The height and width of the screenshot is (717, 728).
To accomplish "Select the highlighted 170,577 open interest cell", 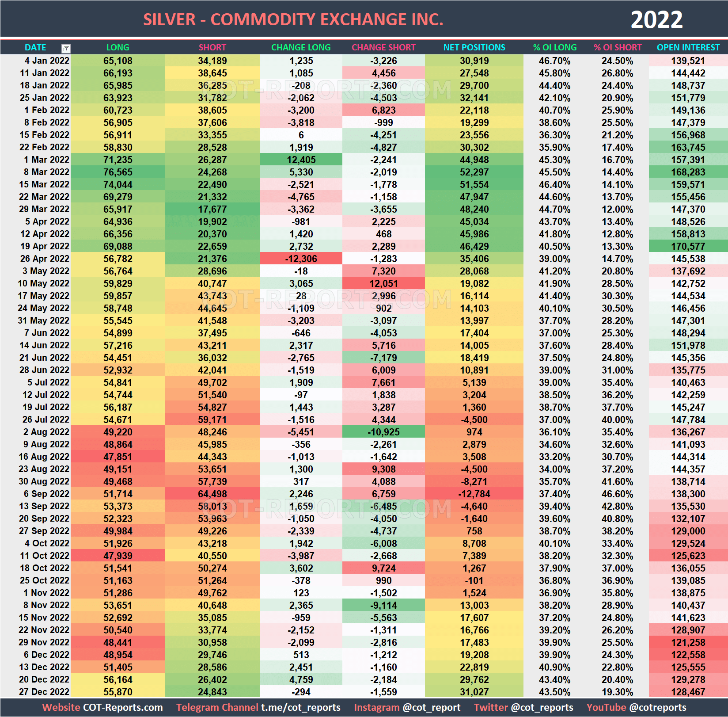I will (x=688, y=246).
